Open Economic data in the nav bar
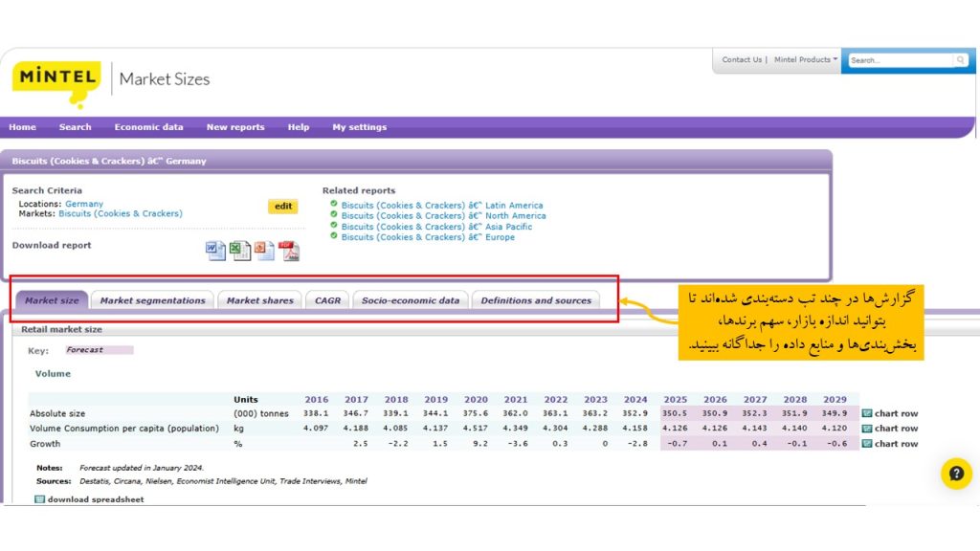 tap(148, 127)
